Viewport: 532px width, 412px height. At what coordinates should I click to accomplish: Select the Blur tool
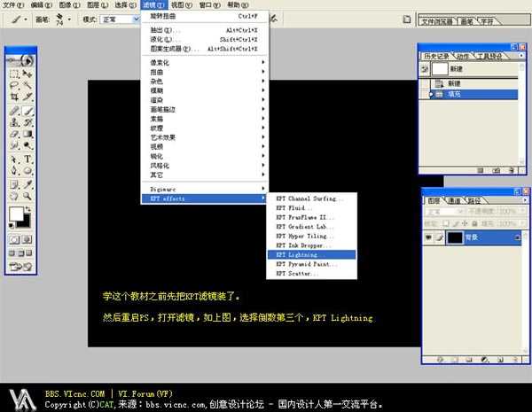click(14, 146)
